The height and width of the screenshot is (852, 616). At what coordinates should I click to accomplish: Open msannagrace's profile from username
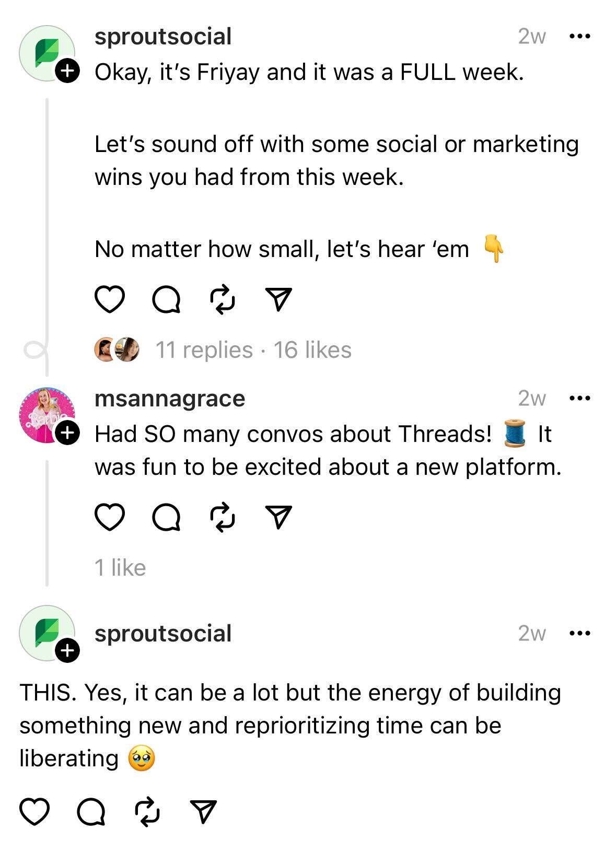click(x=170, y=399)
